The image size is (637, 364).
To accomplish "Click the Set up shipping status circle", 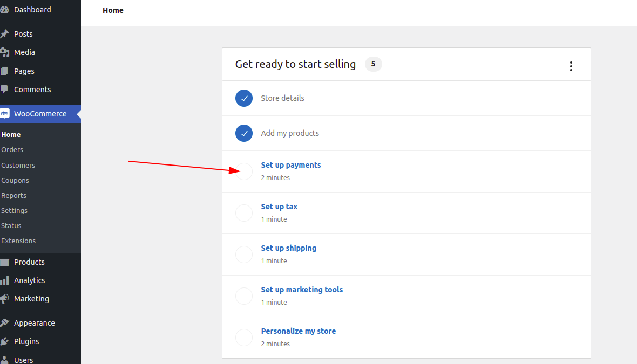I will 244,255.
